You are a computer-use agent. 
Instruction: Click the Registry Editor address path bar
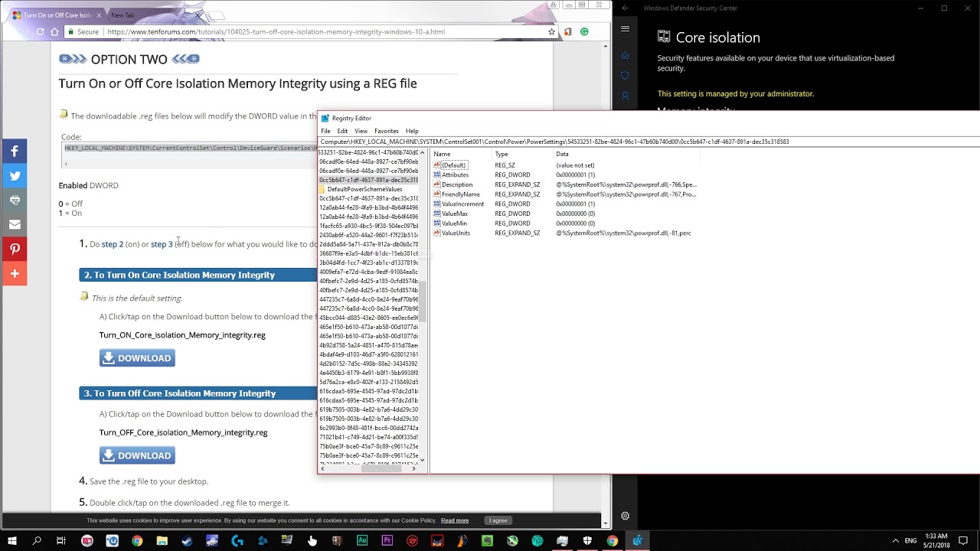(x=648, y=142)
